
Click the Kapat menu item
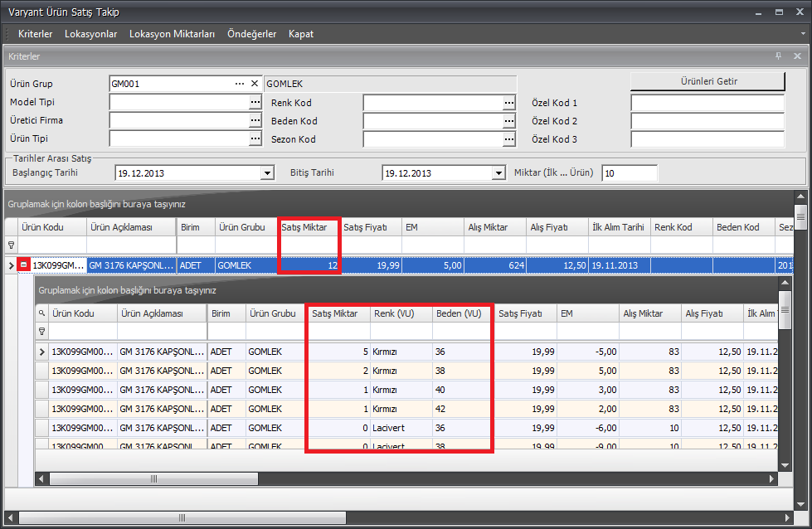coord(301,34)
